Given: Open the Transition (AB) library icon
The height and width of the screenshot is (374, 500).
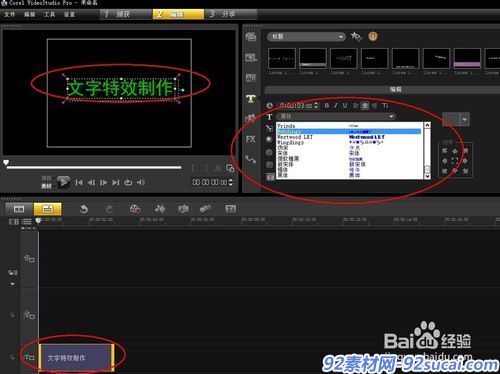Looking at the screenshot, I should 251,78.
